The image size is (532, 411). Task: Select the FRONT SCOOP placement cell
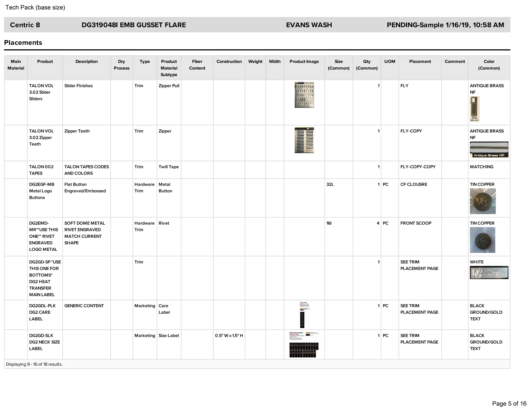pos(420,236)
